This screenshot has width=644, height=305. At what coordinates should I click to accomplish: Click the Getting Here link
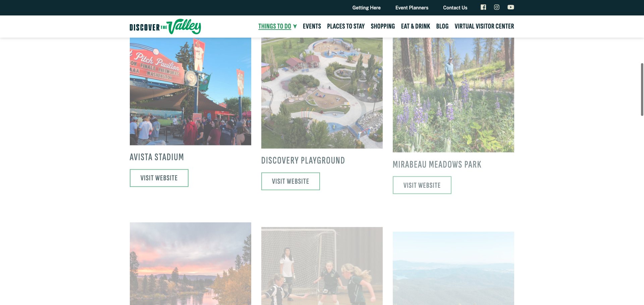(x=366, y=8)
